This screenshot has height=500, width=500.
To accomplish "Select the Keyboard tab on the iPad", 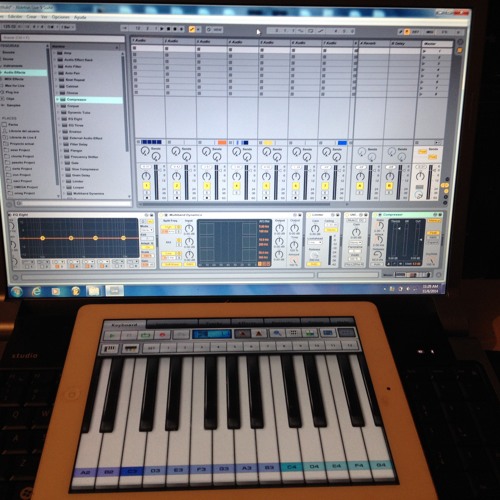I will click(124, 325).
